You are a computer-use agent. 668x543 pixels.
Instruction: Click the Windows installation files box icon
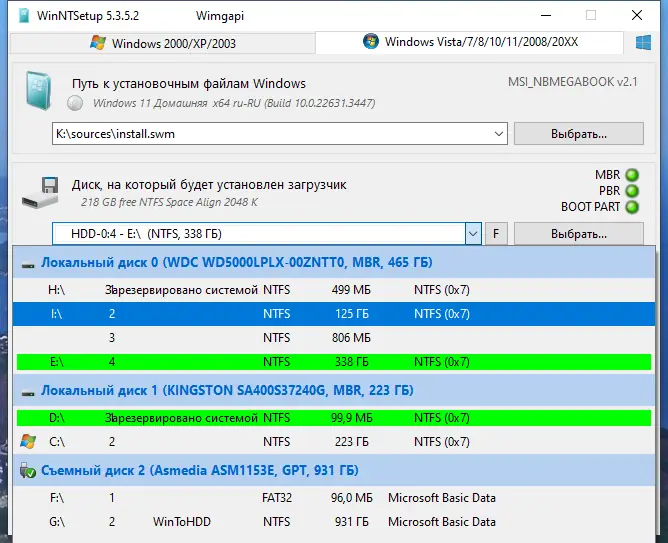click(x=39, y=91)
